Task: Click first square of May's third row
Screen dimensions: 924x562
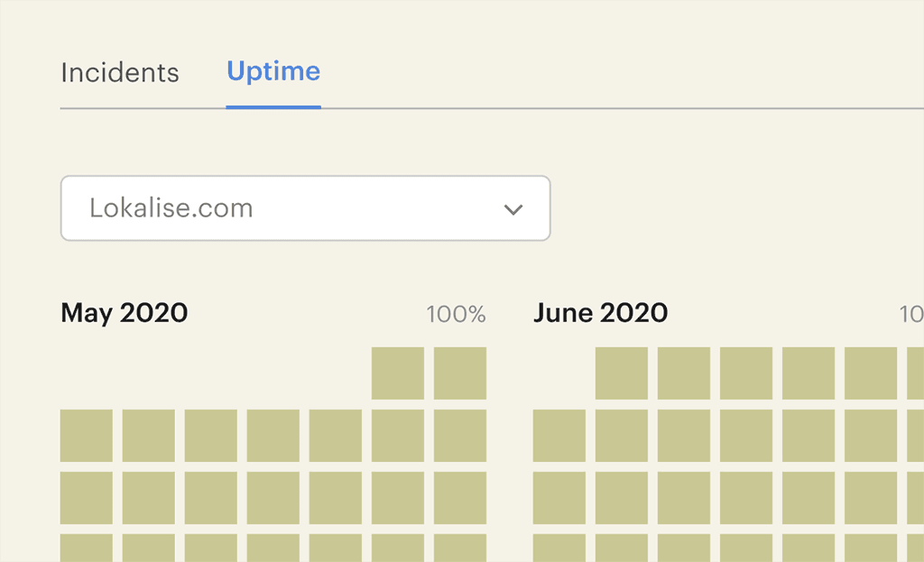Action: [87, 498]
